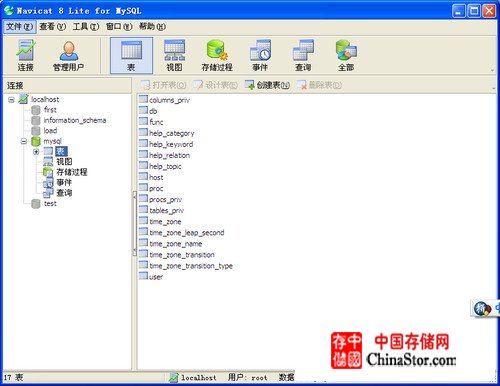This screenshot has width=500, height=386.
Task: Select the help_topic table
Action: pos(160,166)
